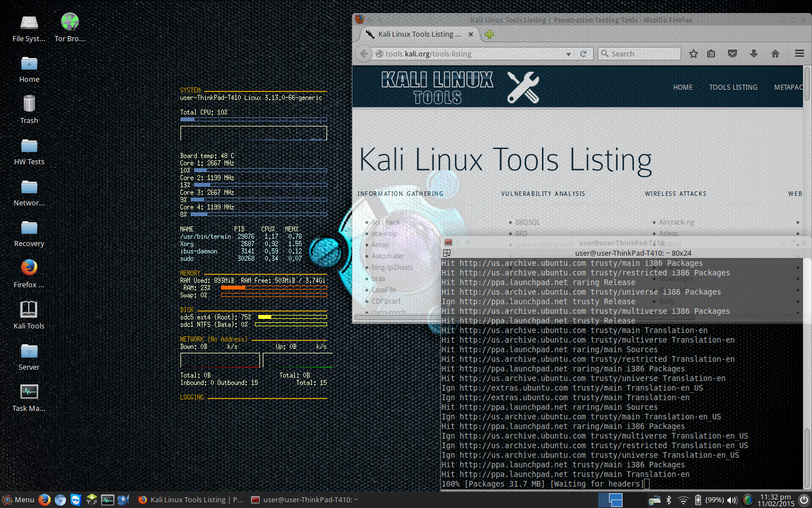Open the BED tool link
This screenshot has width=812, height=508.
coord(522,234)
